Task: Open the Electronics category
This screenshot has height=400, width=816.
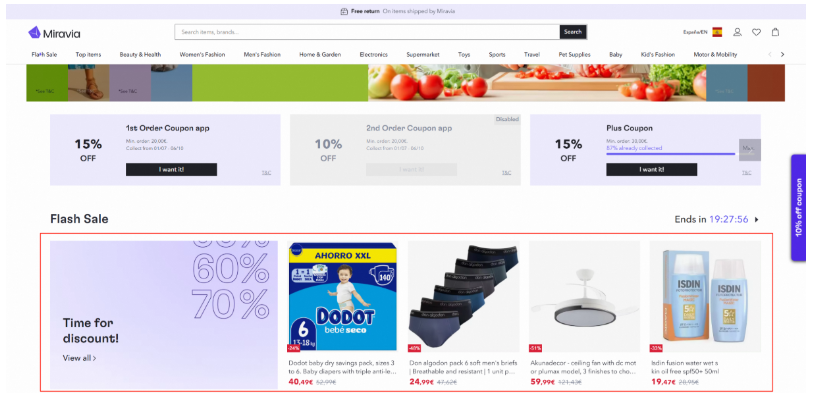Action: pyautogui.click(x=374, y=54)
